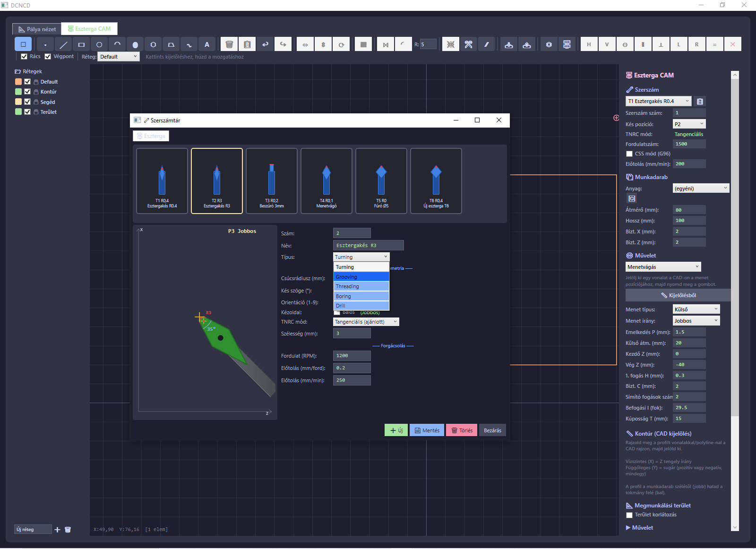Image resolution: width=756 pixels, height=549 pixels.
Task: Enable CSS mód (G96) checkbox
Action: (629, 154)
